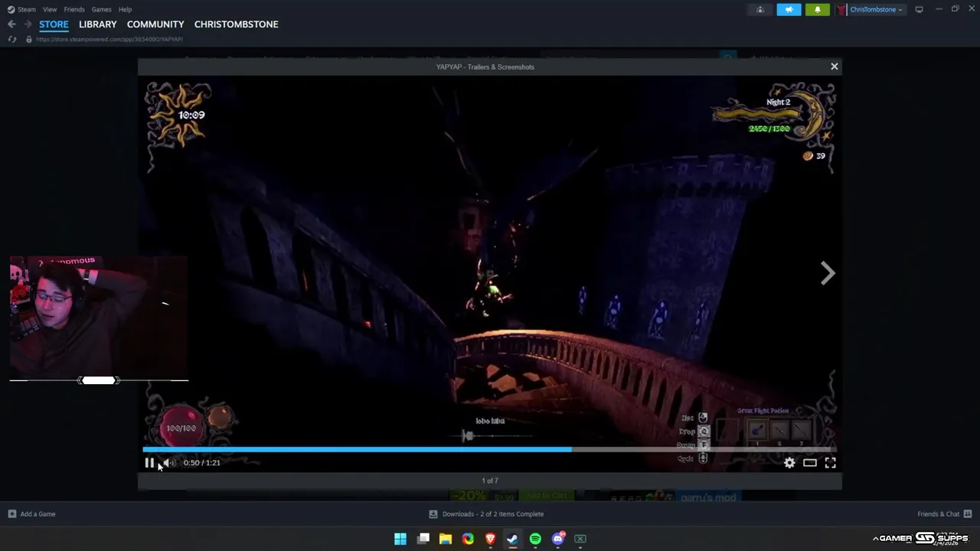The image size is (980, 551).
Task: Open the green notifications bell
Action: tap(817, 9)
